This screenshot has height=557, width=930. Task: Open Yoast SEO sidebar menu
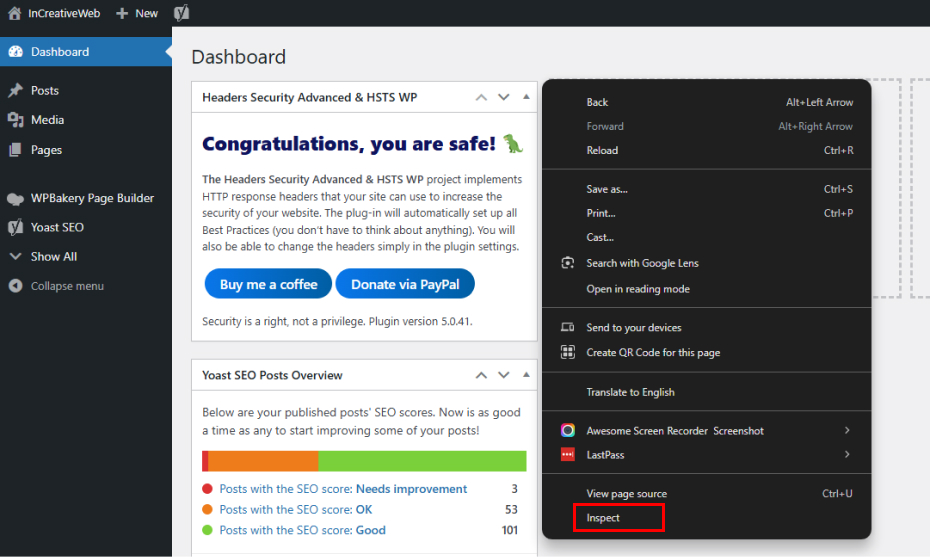click(x=57, y=227)
